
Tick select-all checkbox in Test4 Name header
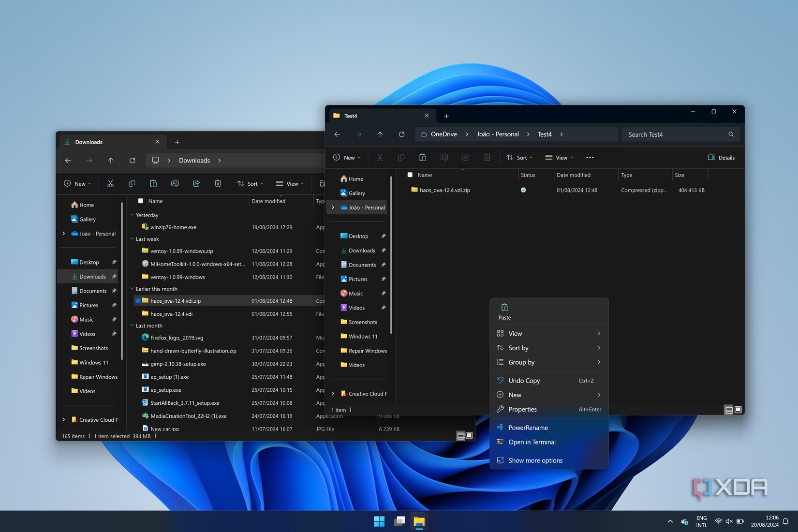(410, 175)
